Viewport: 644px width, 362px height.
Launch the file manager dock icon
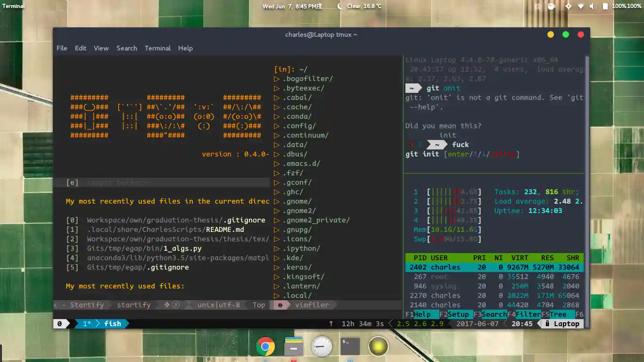pos(294,347)
